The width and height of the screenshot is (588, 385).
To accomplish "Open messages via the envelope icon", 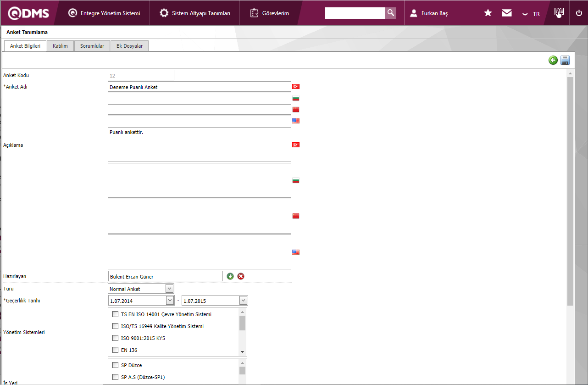I will click(x=507, y=13).
